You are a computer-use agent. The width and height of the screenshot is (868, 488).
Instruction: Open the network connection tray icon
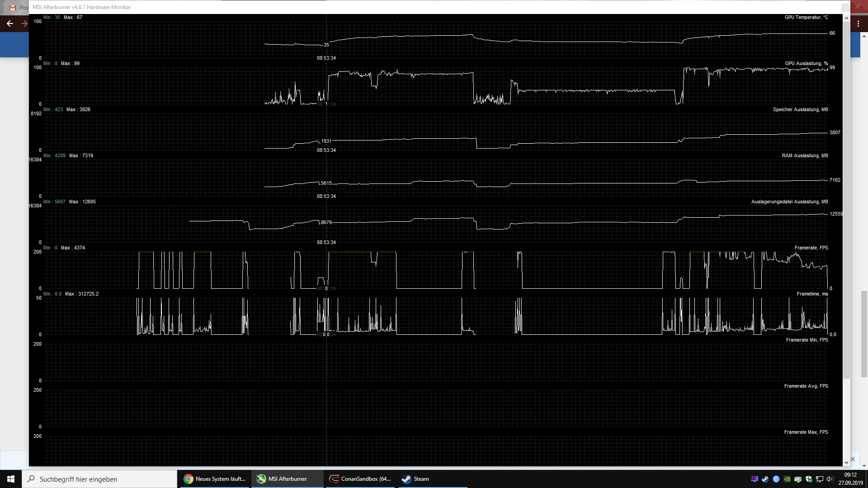point(820,479)
